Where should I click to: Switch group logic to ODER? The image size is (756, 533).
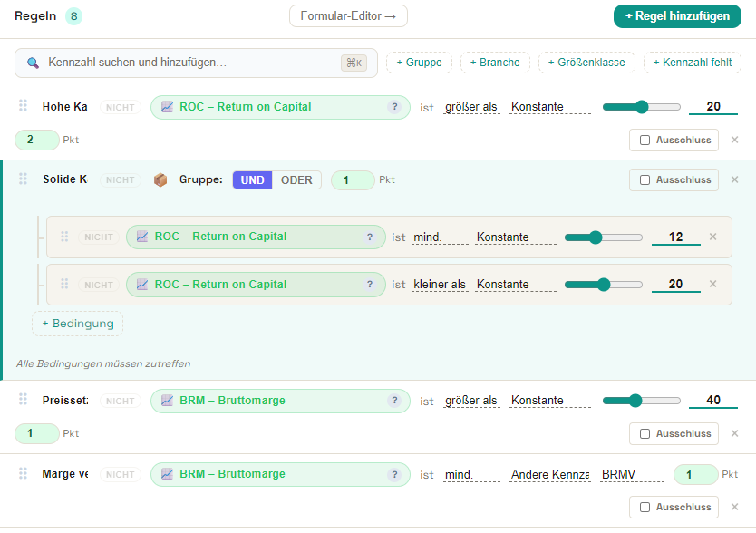coord(296,179)
